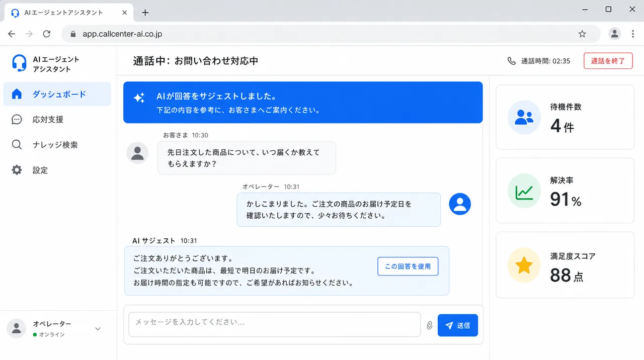
Task: Click the お客さま 10:30 label
Action: click(185, 135)
